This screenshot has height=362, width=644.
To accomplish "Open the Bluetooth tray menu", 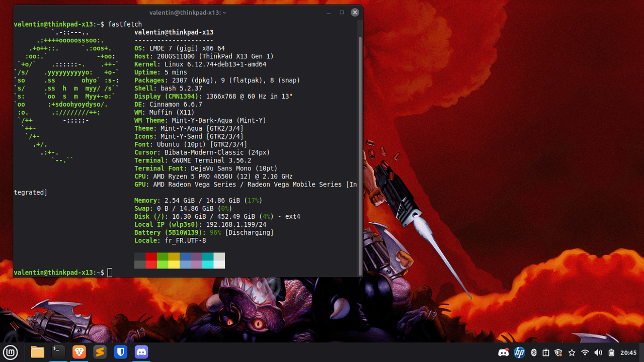I will (534, 352).
